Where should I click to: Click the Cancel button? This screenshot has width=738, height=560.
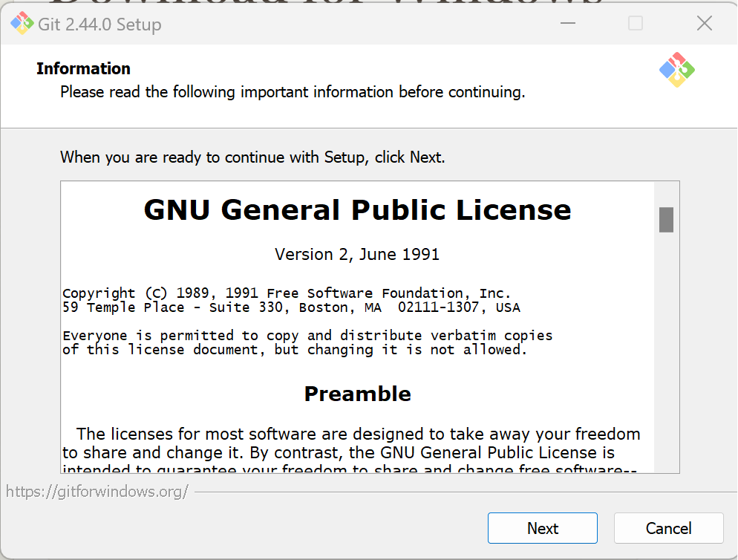point(668,528)
